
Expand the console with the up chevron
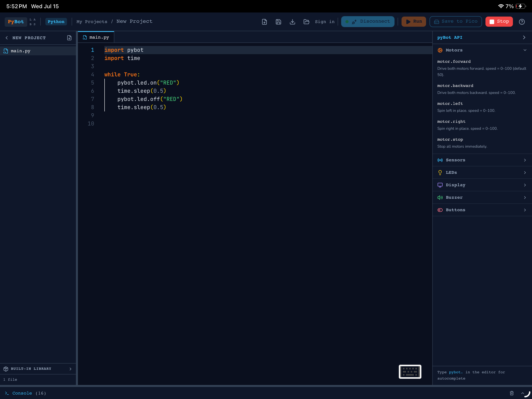coord(522,393)
